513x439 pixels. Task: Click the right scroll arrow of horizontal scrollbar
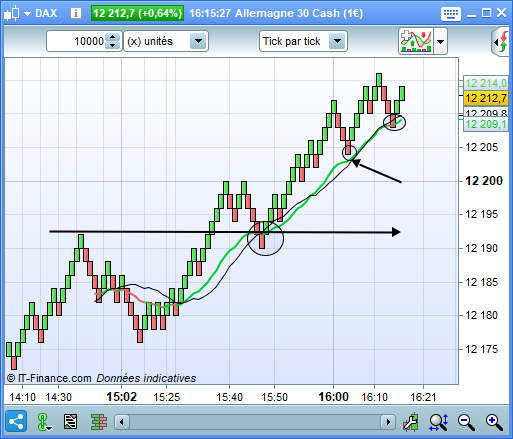coord(388,422)
